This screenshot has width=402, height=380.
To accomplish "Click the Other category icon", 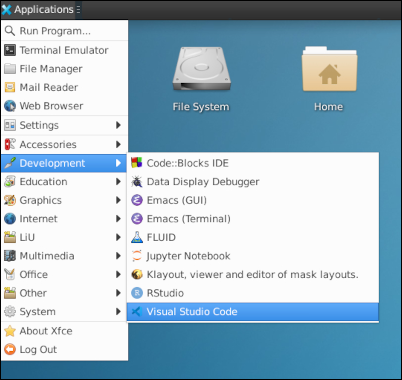I will click(x=10, y=293).
